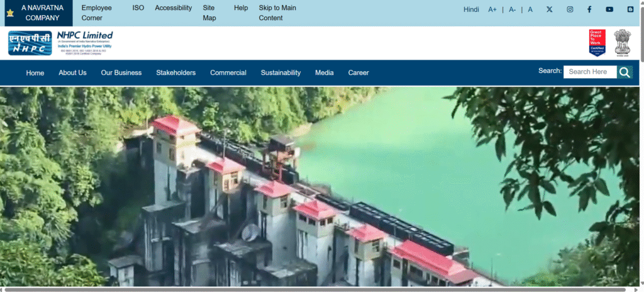This screenshot has width=644, height=292.
Task: Open the Great Place To Work badge
Action: pyautogui.click(x=597, y=43)
